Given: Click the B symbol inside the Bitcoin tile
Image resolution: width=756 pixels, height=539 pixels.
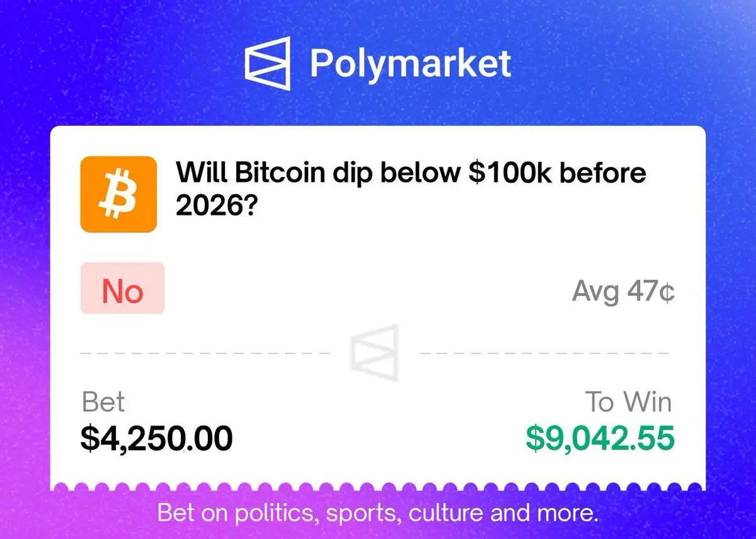Looking at the screenshot, I should [118, 194].
